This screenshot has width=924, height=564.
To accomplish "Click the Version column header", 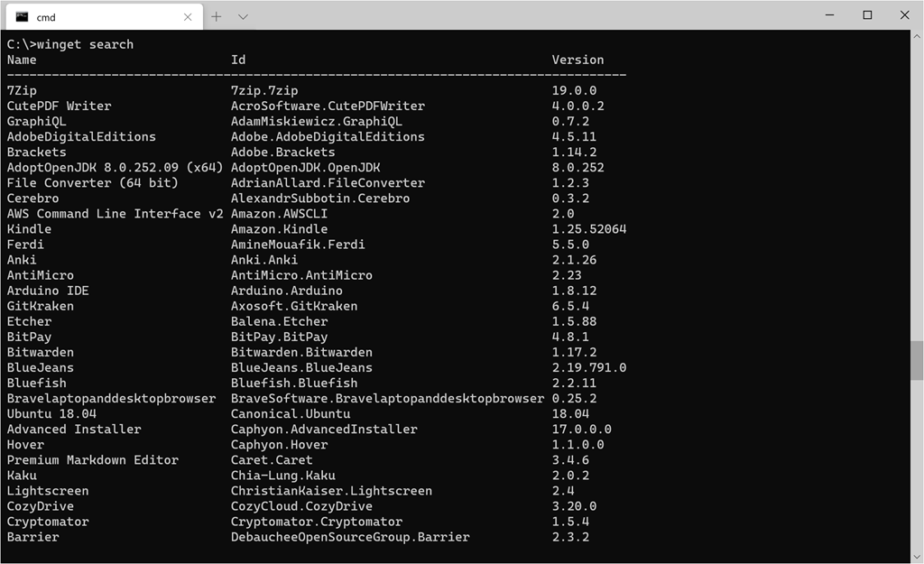I will click(577, 60).
